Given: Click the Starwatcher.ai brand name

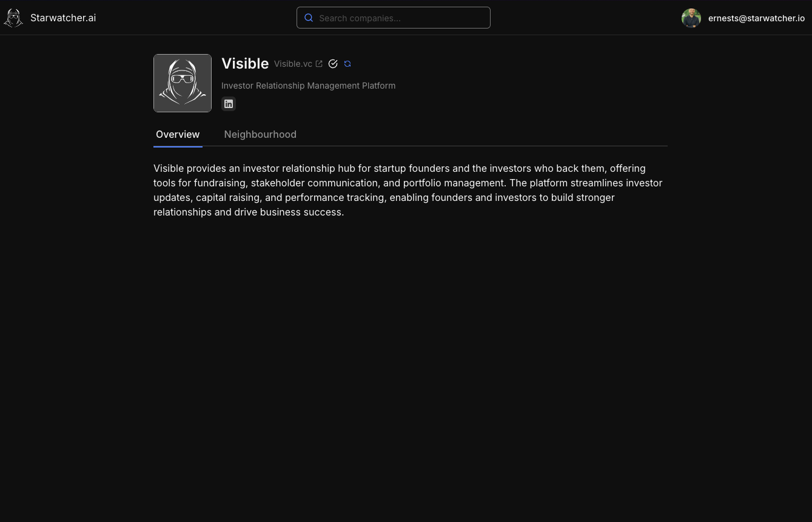Looking at the screenshot, I should tap(63, 18).
